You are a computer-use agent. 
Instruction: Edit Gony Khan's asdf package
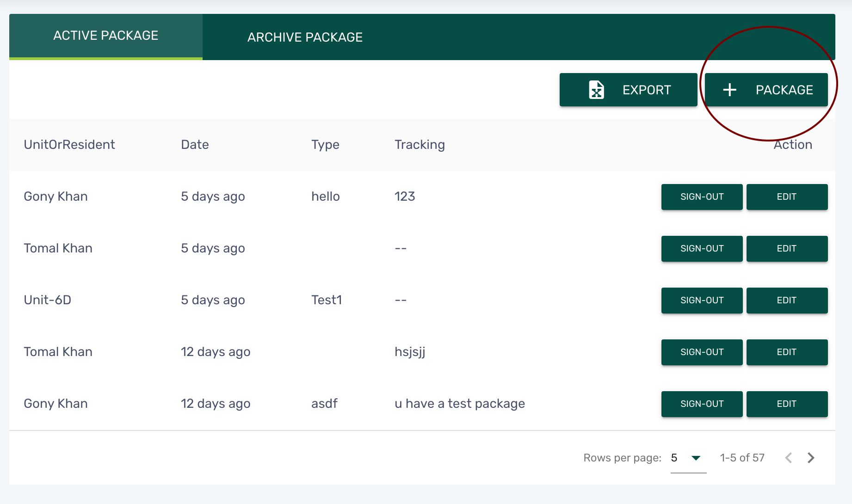pyautogui.click(x=786, y=404)
